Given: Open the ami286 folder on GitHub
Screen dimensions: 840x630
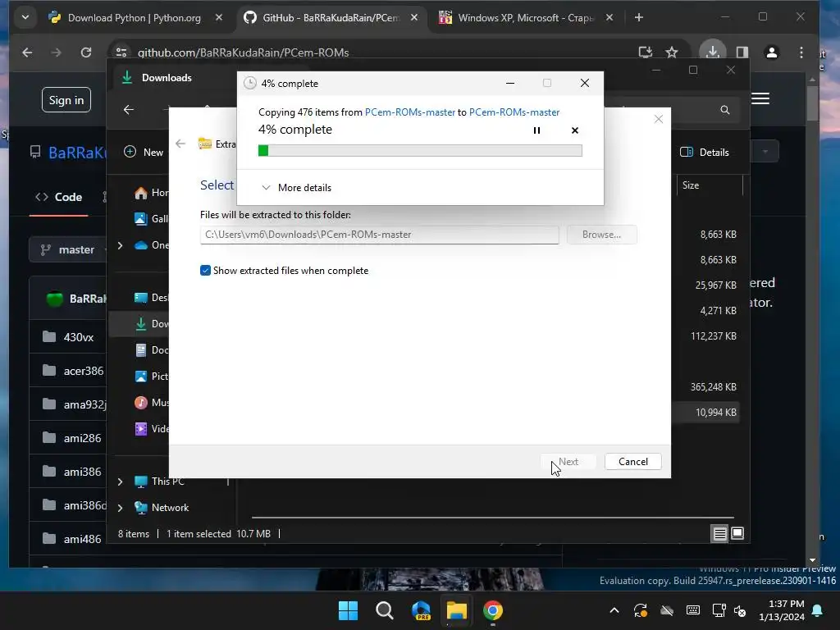Looking at the screenshot, I should pyautogui.click(x=83, y=438).
